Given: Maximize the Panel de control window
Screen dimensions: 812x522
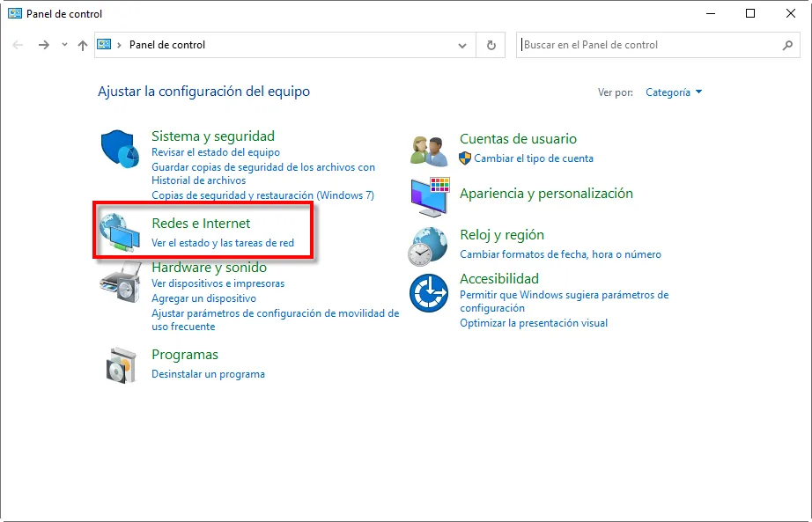Looking at the screenshot, I should 749,13.
